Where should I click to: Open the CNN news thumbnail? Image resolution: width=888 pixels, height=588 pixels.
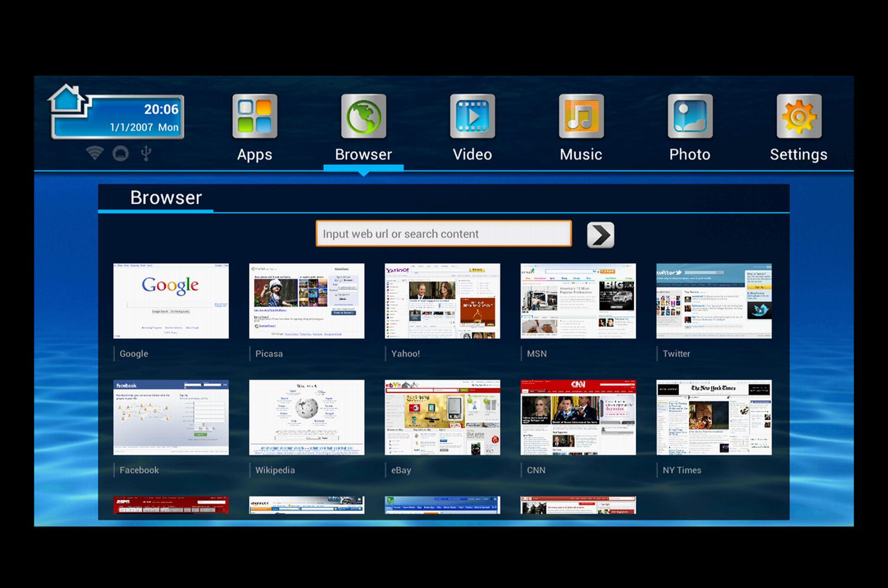point(578,417)
